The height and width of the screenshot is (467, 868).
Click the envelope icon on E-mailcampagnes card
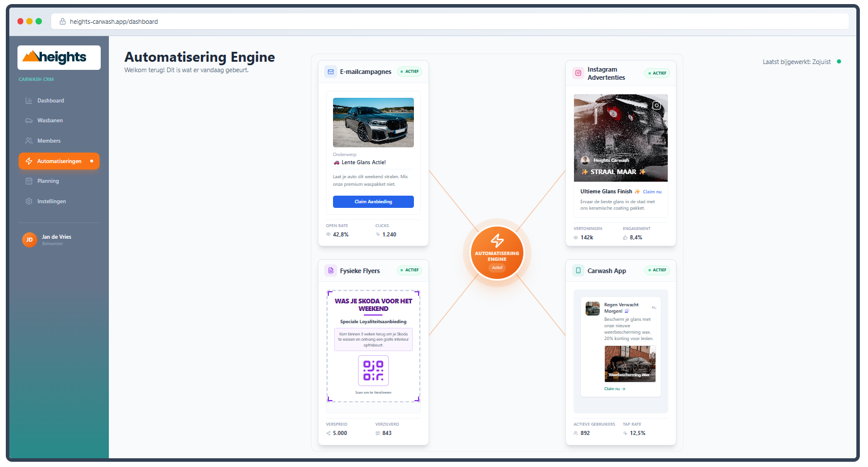pos(331,72)
